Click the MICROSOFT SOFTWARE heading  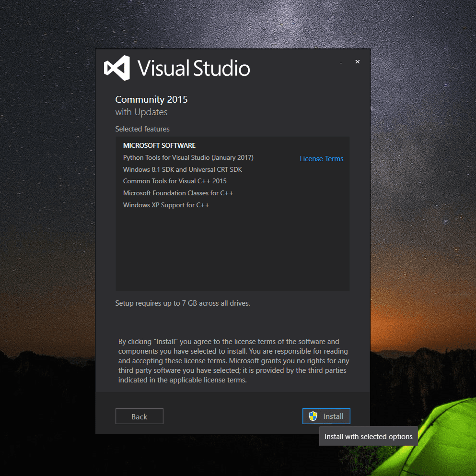coord(159,145)
